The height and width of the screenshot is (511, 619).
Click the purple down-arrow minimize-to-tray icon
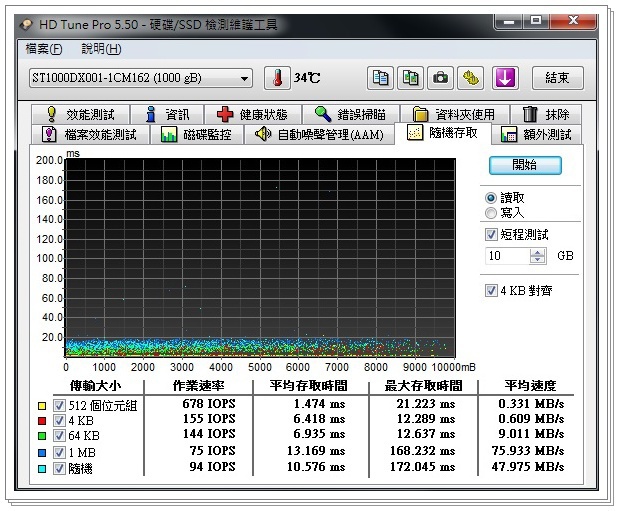point(505,78)
